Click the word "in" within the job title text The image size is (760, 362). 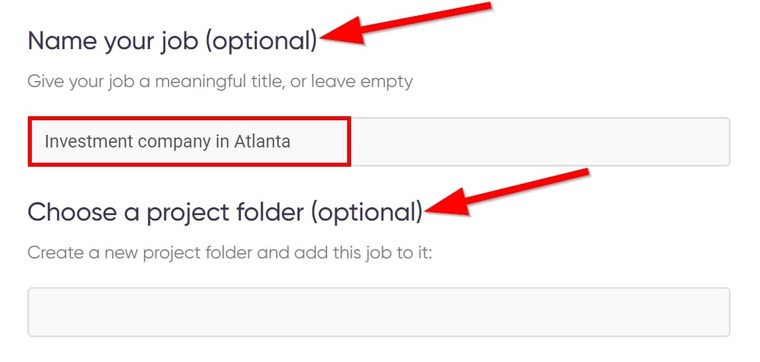[222, 142]
